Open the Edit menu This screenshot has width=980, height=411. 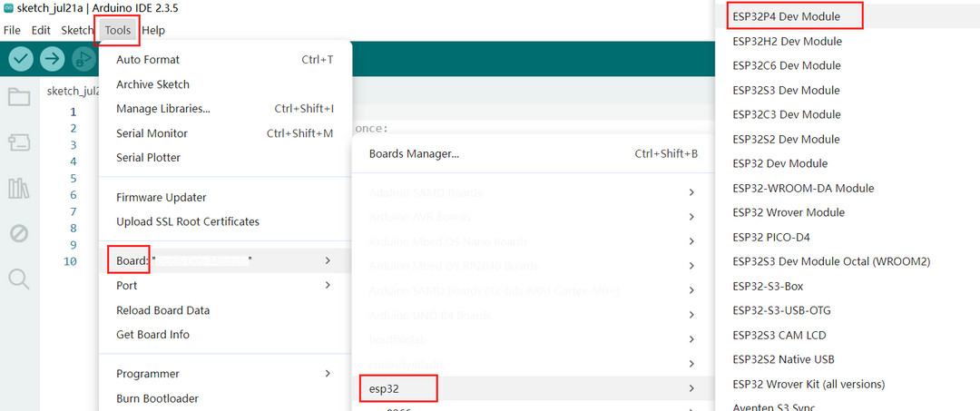(x=41, y=30)
